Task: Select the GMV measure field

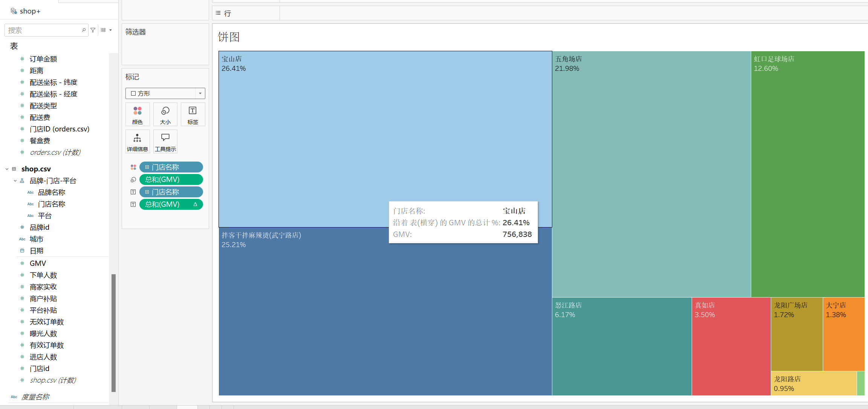Action: click(x=38, y=263)
